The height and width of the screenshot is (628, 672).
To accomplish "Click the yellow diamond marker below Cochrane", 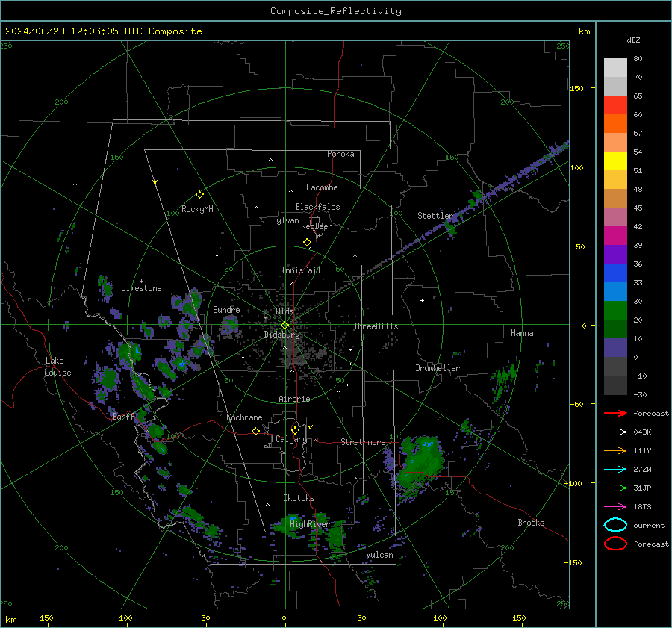I will coord(255,431).
